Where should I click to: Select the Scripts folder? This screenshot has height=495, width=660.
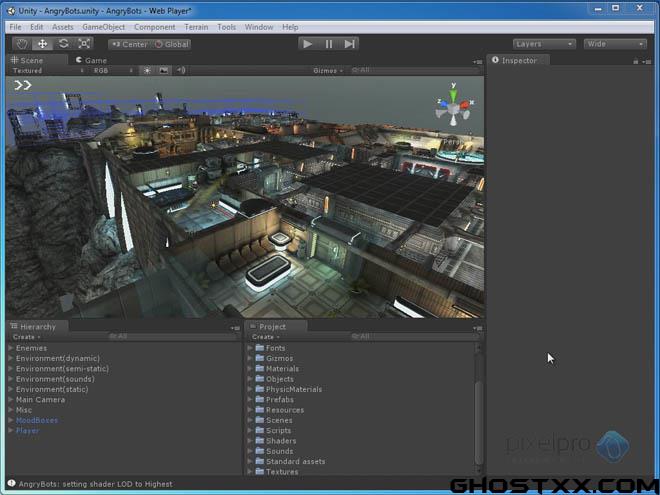tap(278, 431)
